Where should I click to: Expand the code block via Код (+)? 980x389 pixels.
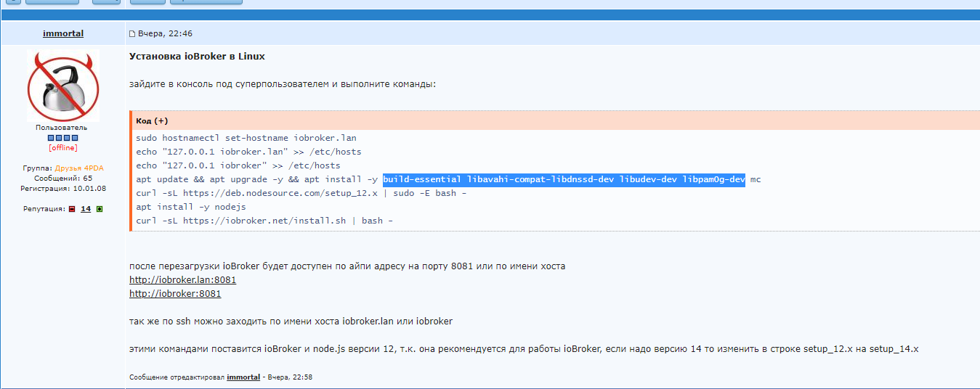(x=152, y=121)
